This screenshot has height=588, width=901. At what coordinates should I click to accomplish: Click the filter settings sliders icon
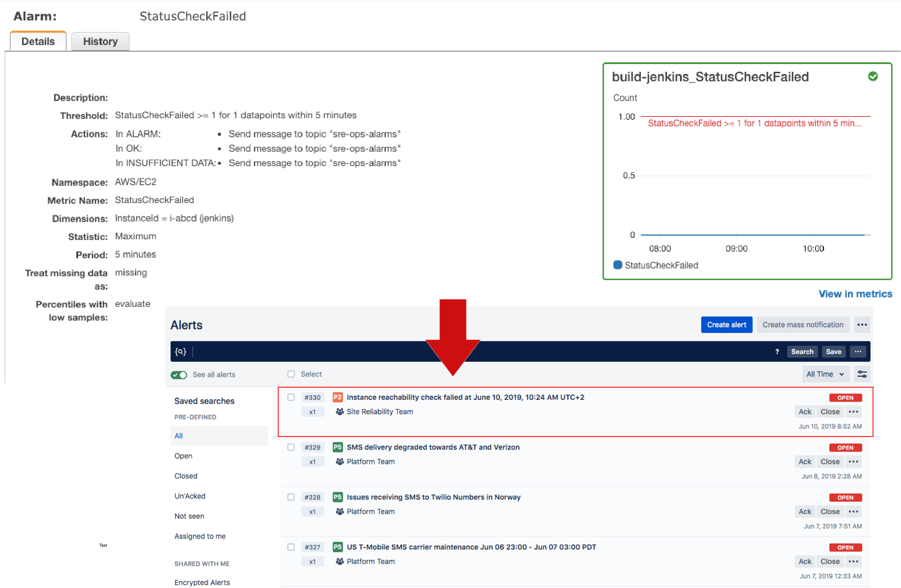click(862, 374)
